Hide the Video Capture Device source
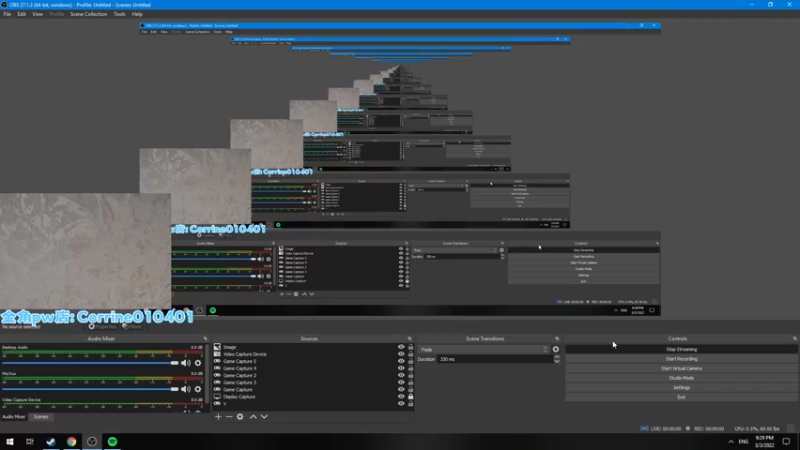Screen dimensions: 800x450 401,354
